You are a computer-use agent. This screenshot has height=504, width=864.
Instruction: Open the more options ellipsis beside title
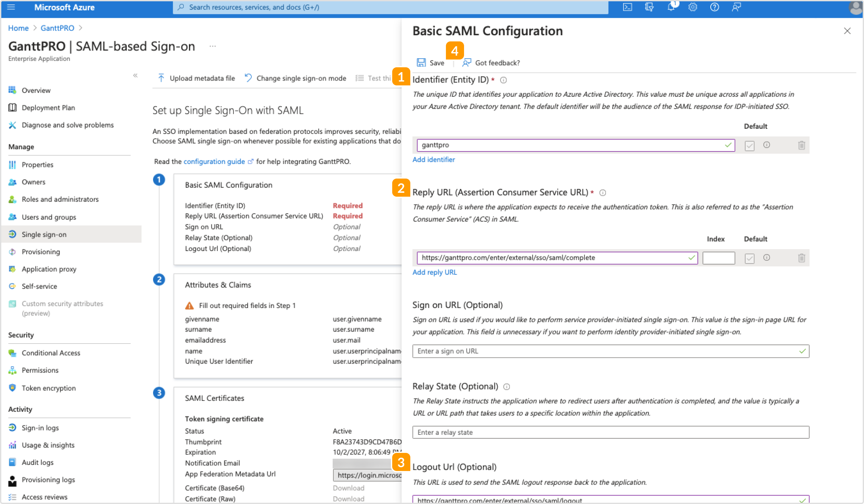213,46
